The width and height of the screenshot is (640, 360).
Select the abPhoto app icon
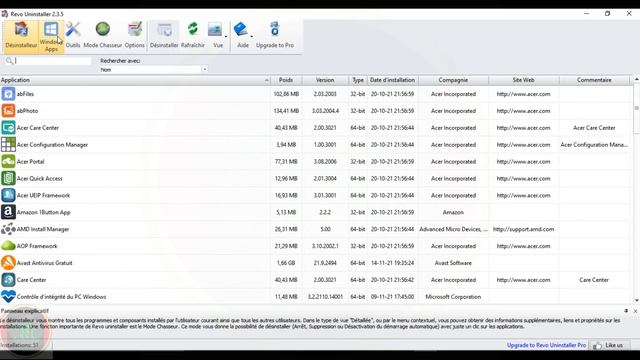[8, 111]
